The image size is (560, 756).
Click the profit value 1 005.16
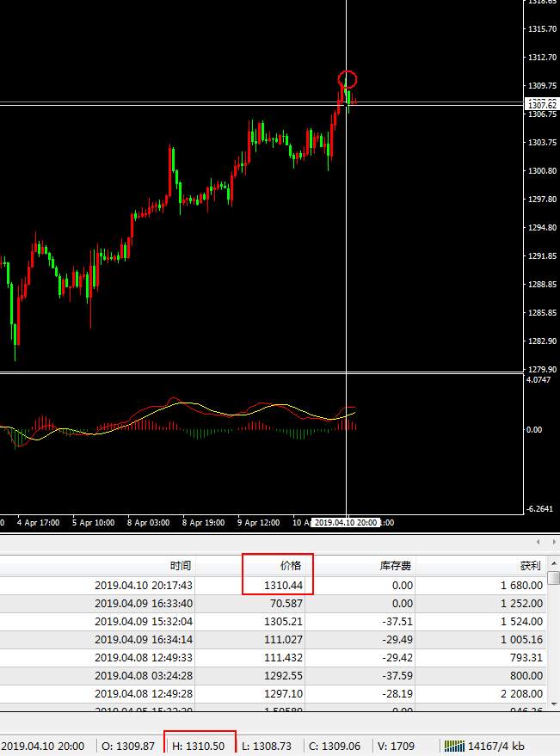tap(521, 639)
